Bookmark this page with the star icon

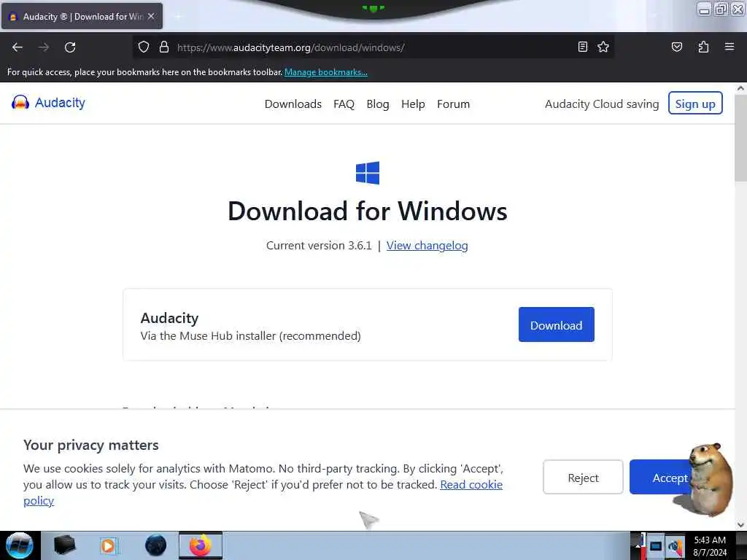pyautogui.click(x=603, y=47)
